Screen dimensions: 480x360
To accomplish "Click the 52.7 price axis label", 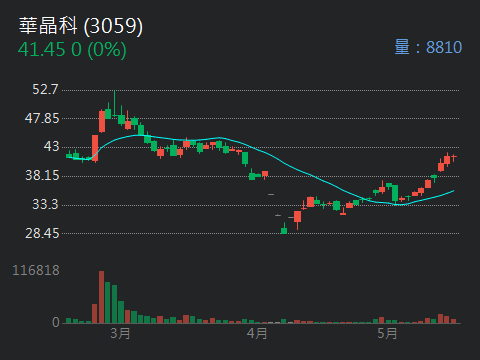I will (45, 89).
